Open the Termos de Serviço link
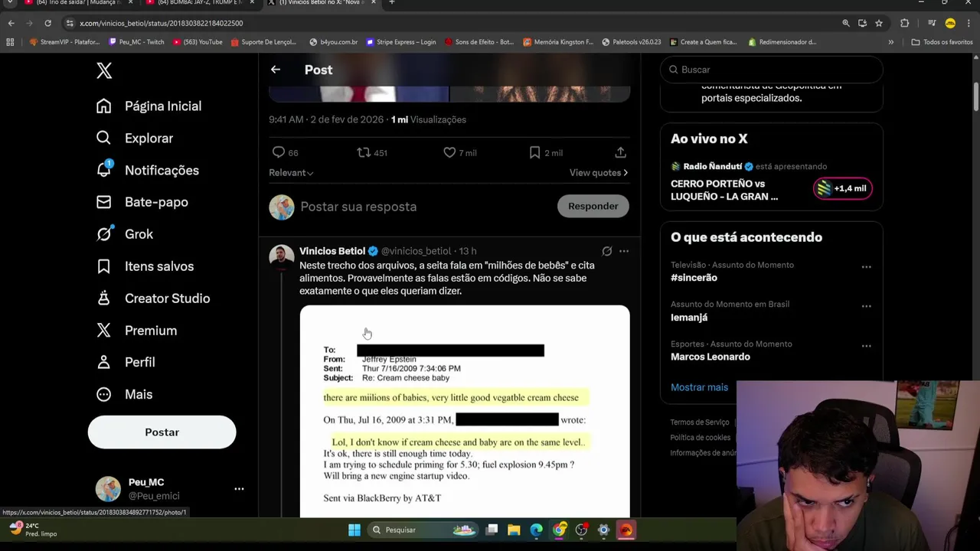This screenshot has width=980, height=551. [700, 422]
